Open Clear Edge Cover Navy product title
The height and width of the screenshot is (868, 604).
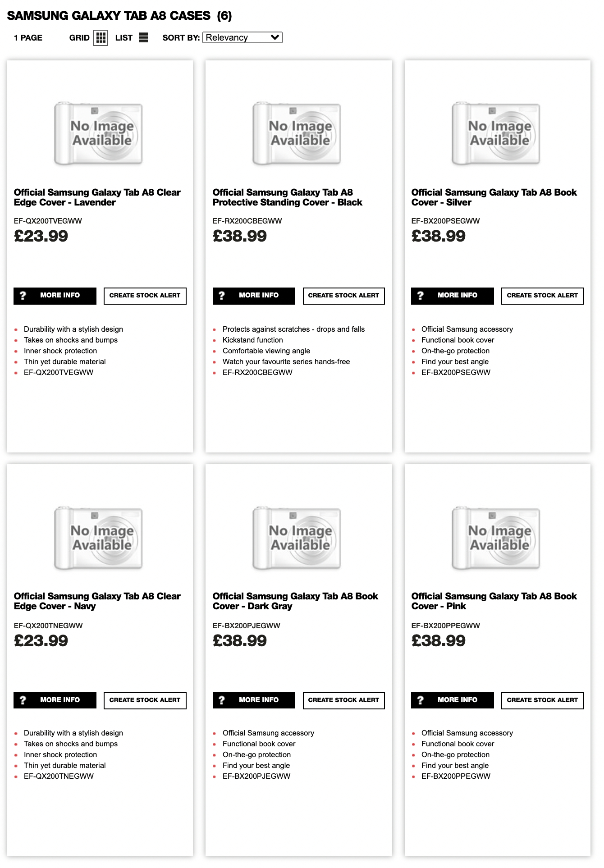[97, 601]
